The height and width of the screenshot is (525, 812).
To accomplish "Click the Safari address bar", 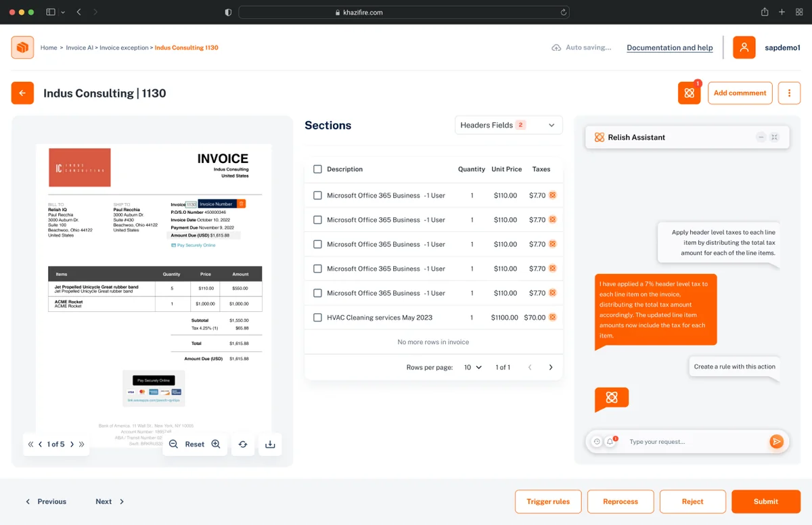I will click(404, 12).
